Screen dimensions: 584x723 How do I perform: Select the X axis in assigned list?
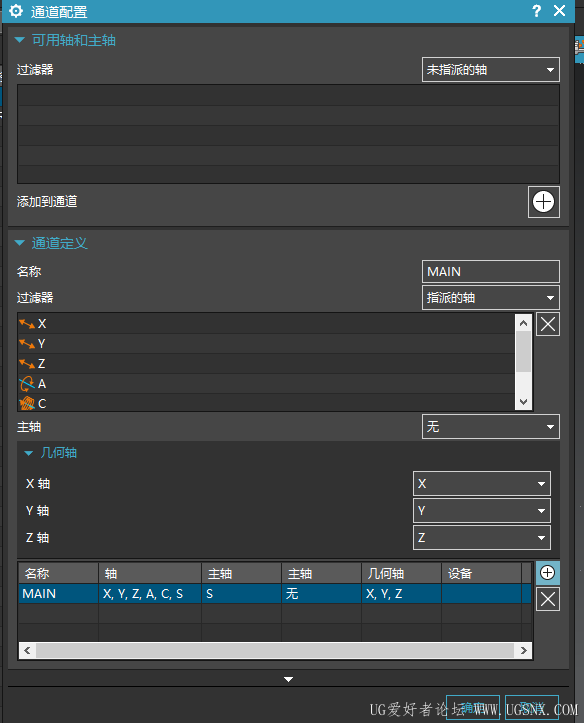[x=266, y=324]
